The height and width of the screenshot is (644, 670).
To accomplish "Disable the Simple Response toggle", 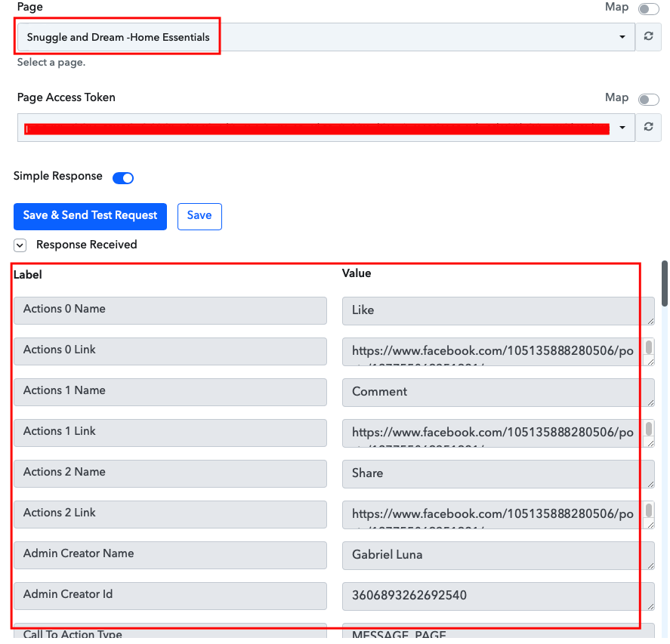I will click(123, 177).
